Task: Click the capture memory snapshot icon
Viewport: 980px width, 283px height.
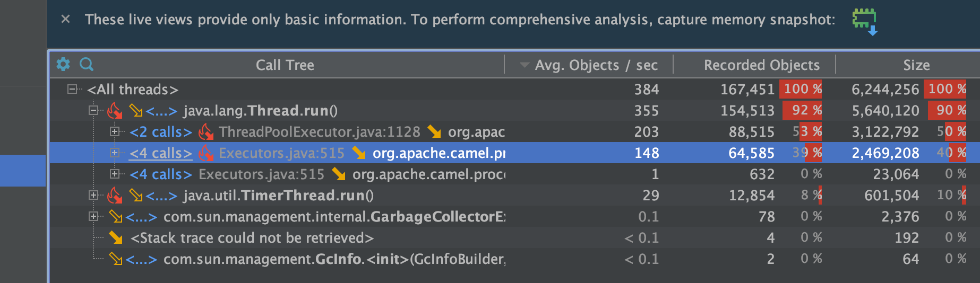Action: tap(864, 21)
